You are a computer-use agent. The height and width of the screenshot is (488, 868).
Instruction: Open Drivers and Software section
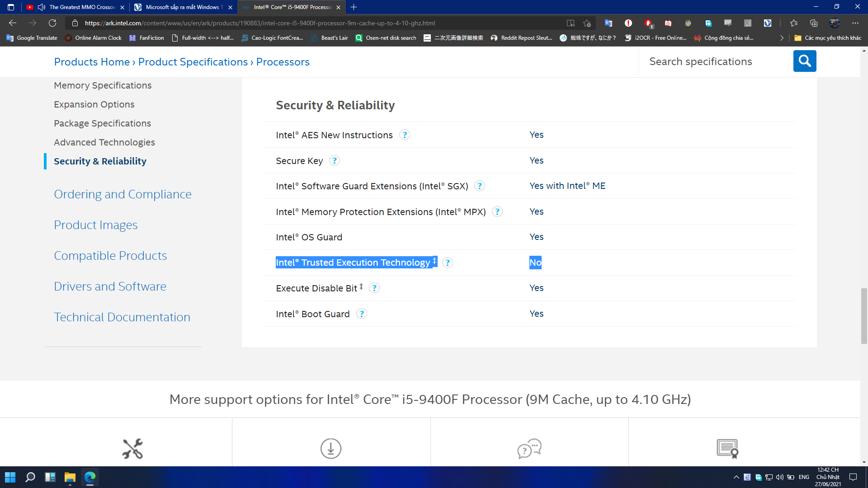coord(110,286)
